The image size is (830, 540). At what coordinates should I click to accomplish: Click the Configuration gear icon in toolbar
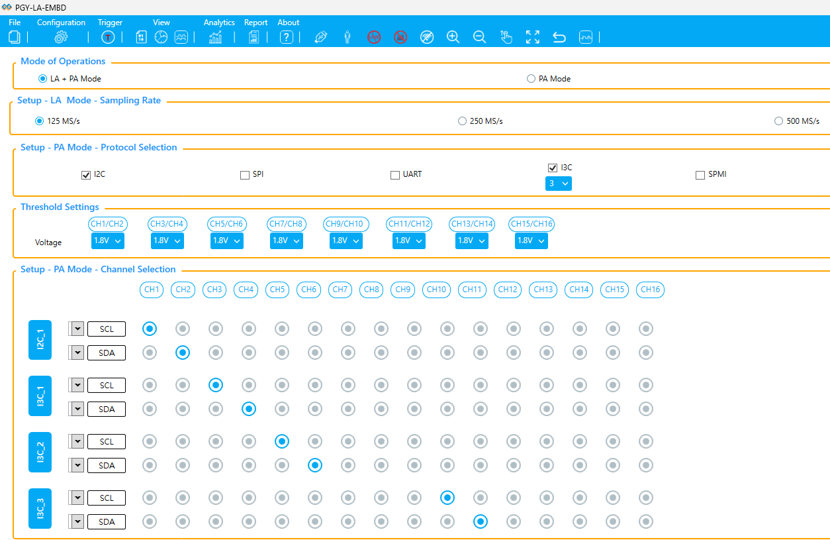(61, 37)
